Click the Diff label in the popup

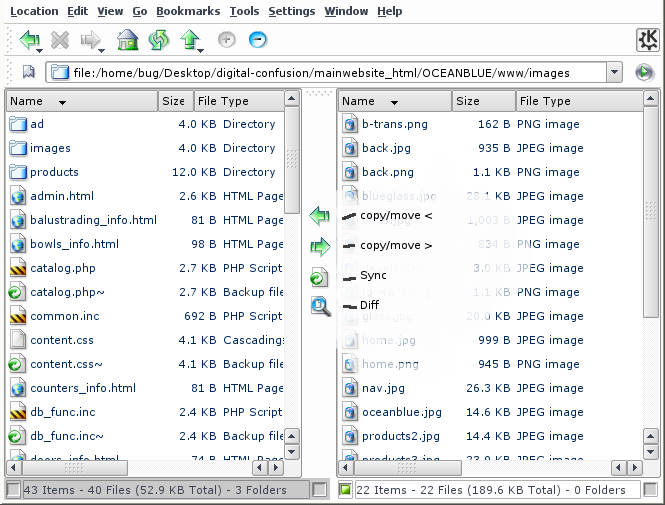[x=369, y=305]
